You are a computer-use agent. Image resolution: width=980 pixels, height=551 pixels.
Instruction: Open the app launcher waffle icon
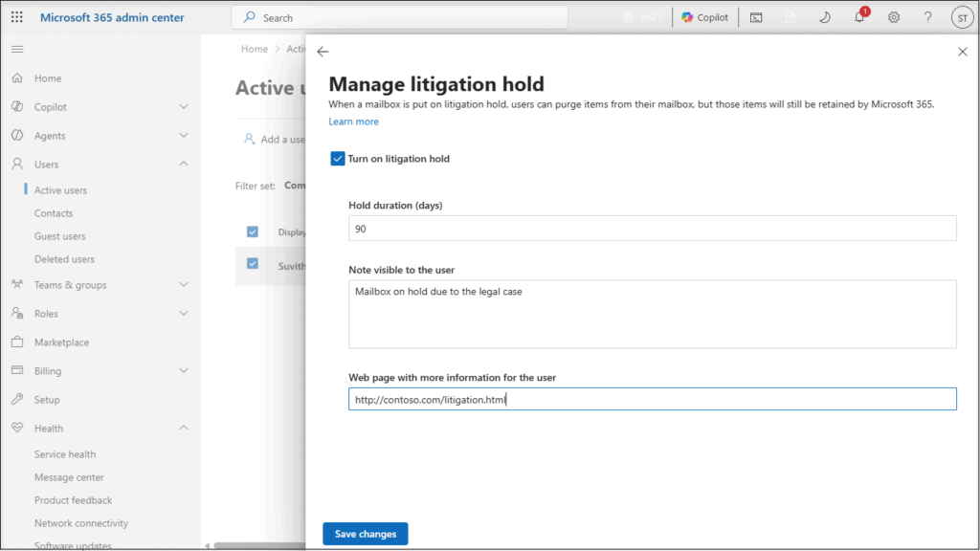[17, 17]
